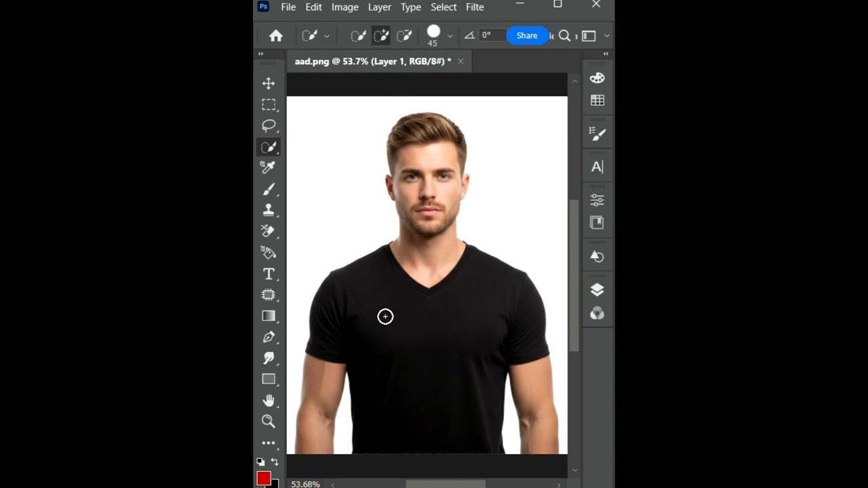Open the Select menu

point(443,7)
